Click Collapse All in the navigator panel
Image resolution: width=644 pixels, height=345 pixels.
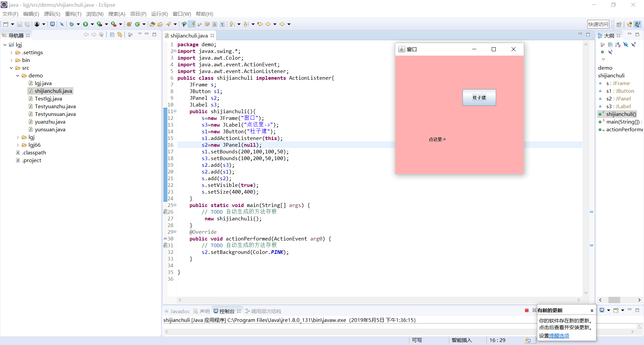coord(112,35)
